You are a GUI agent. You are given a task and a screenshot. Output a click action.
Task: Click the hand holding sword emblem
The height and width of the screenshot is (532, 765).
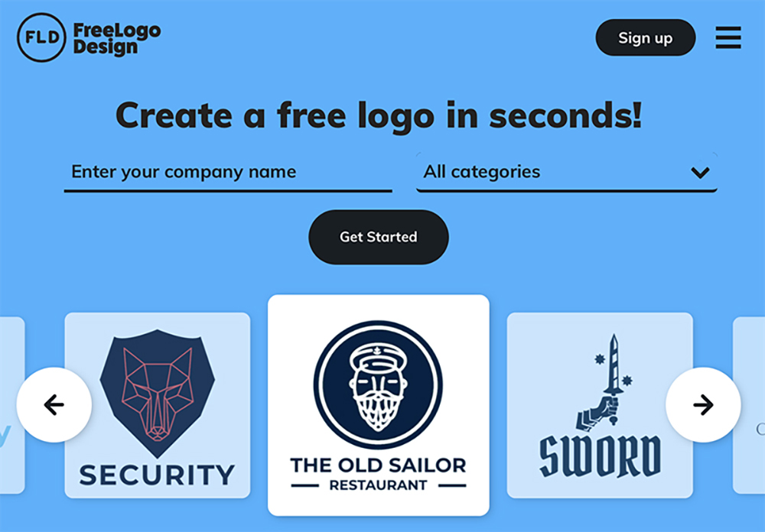pos(601,383)
